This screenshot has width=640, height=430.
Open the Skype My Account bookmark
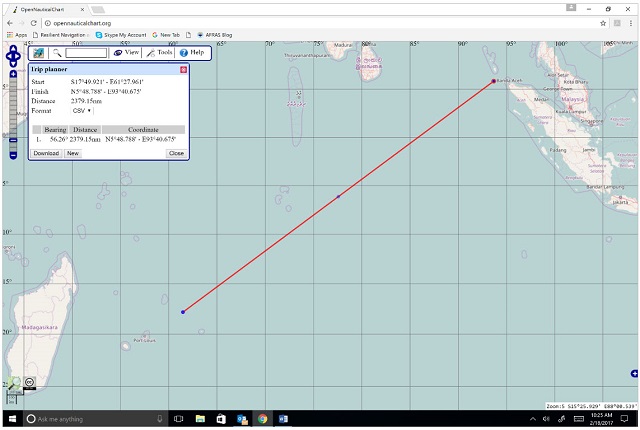click(121, 35)
